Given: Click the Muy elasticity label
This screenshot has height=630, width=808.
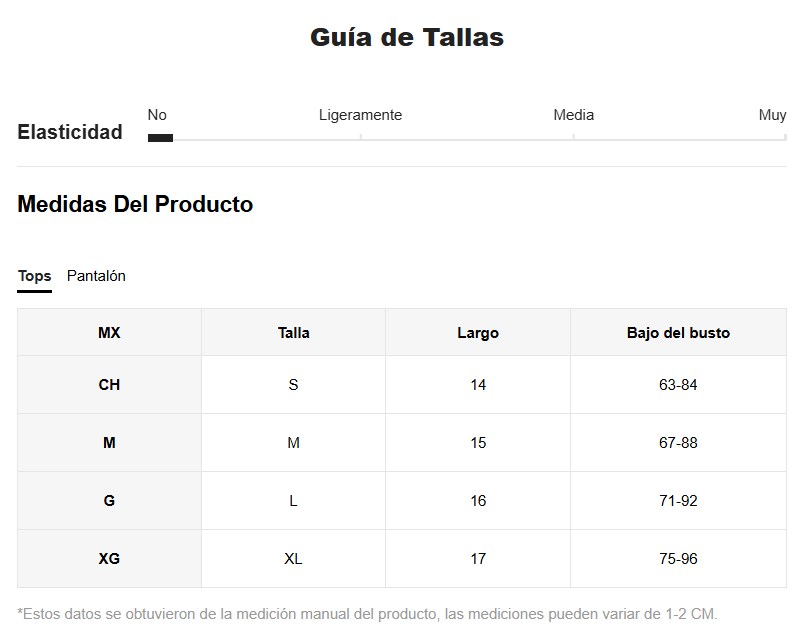Looking at the screenshot, I should [772, 115].
